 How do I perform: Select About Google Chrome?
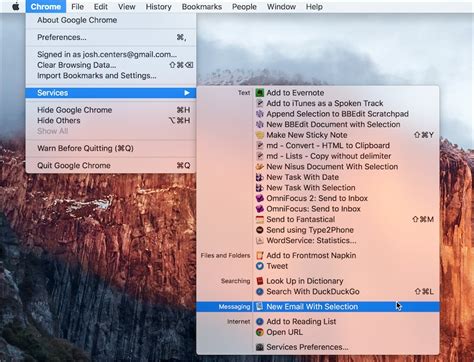(111, 20)
